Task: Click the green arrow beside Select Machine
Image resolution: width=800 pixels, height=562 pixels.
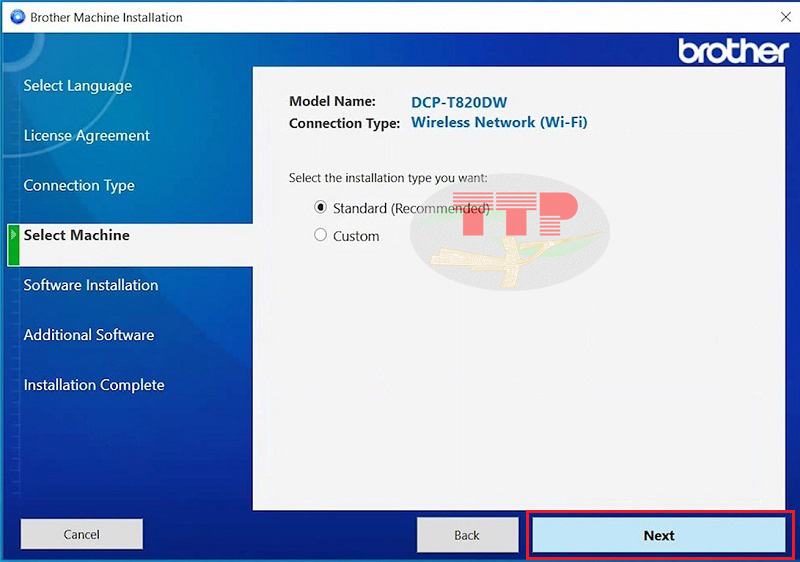Action: tap(14, 245)
